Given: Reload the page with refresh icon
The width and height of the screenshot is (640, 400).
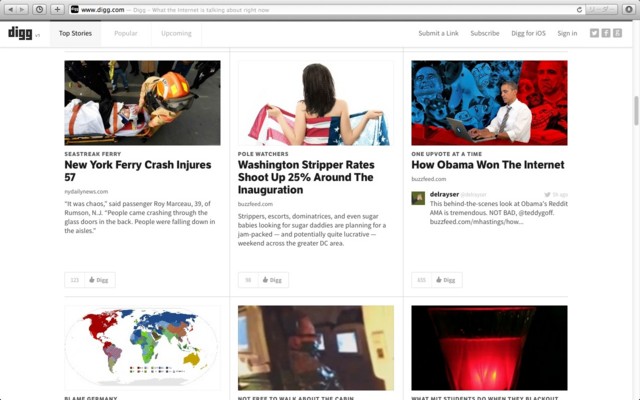Looking at the screenshot, I should point(579,10).
